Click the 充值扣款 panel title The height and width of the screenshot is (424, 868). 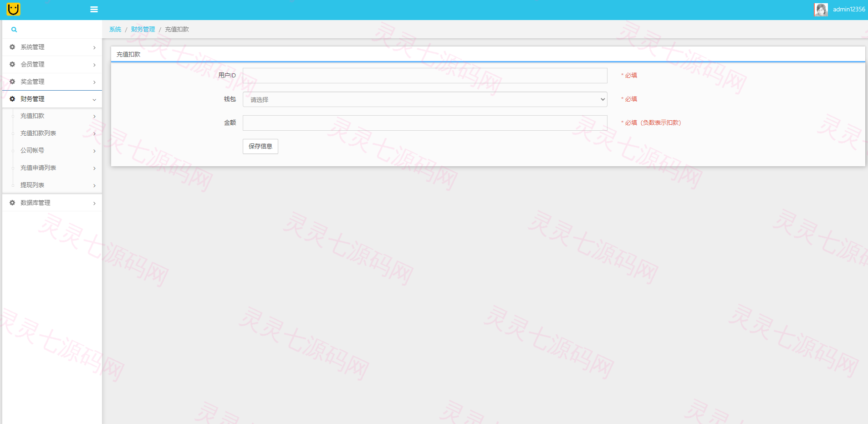pyautogui.click(x=128, y=54)
